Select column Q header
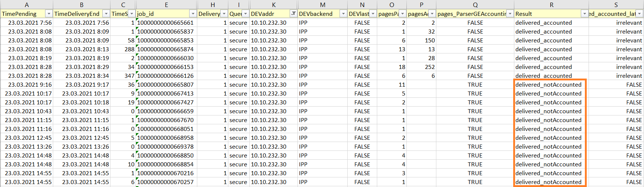Image resolution: width=644 pixels, height=187 pixels. coord(475,5)
